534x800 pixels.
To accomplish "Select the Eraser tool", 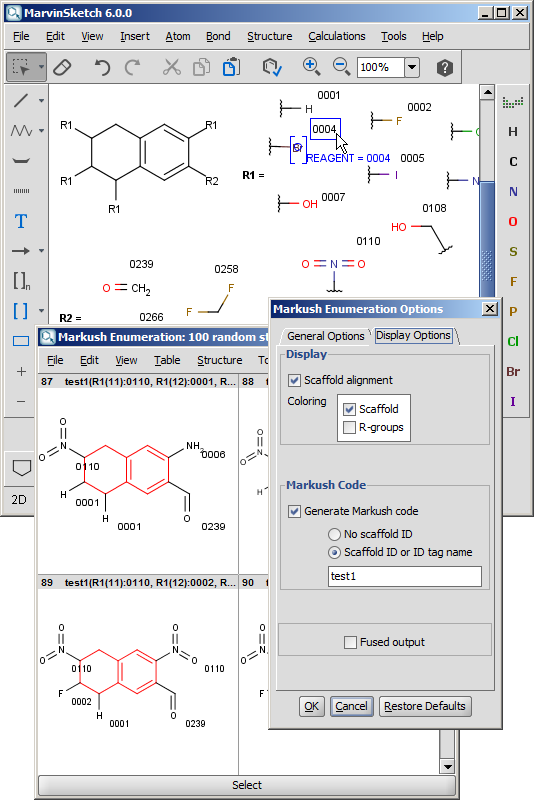I will coord(62,67).
